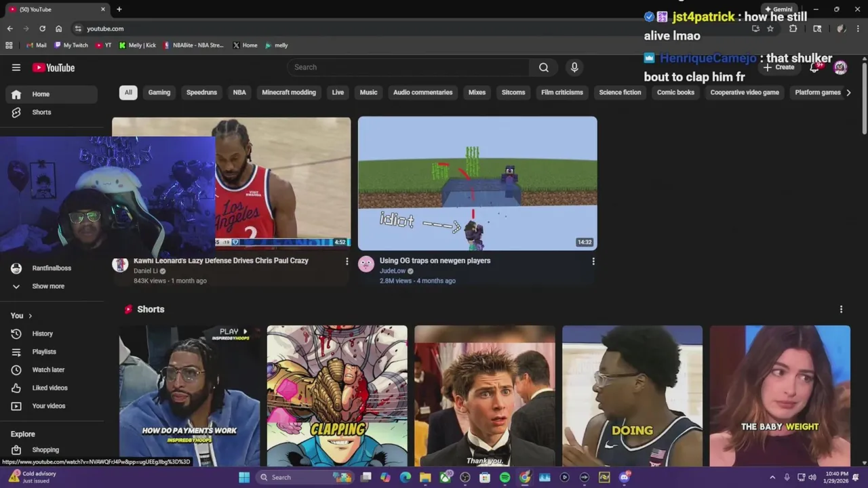Select the Speedruns filter chip
868x488 pixels.
201,92
